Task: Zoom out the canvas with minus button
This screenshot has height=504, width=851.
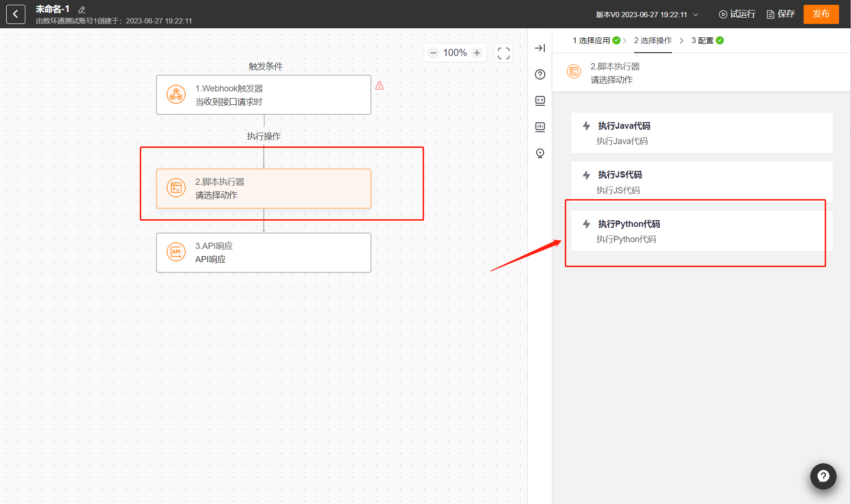Action: (x=433, y=53)
